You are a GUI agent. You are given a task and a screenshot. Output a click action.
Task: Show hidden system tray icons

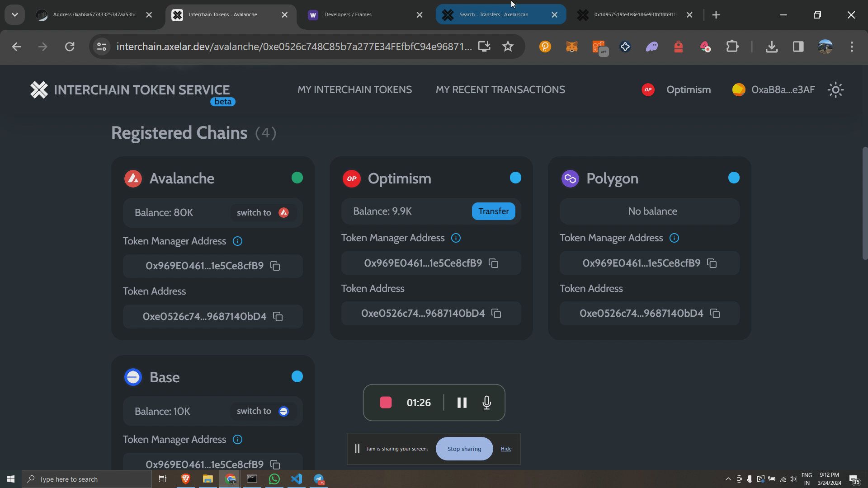(x=728, y=479)
